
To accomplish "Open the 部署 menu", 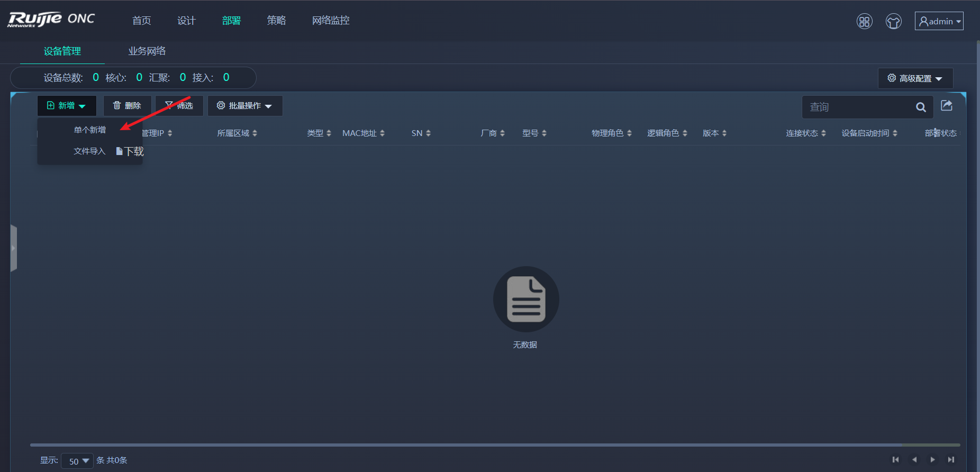I will [x=232, y=20].
